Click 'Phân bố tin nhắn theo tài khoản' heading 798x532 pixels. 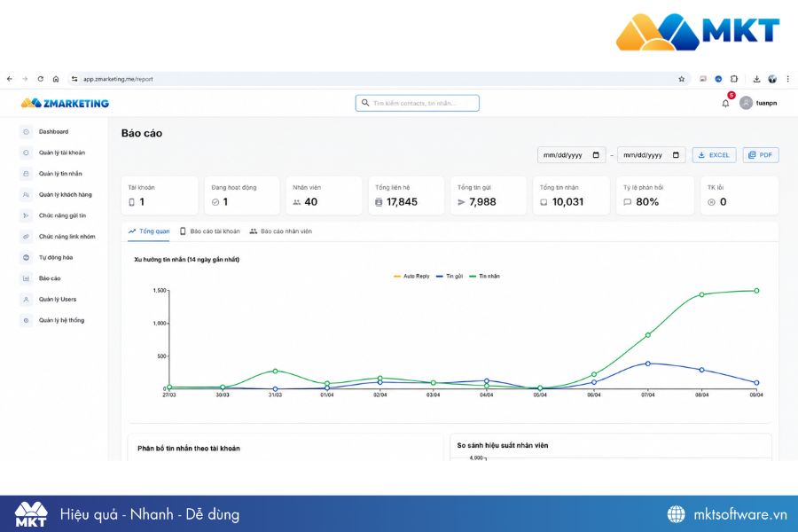tap(188, 449)
